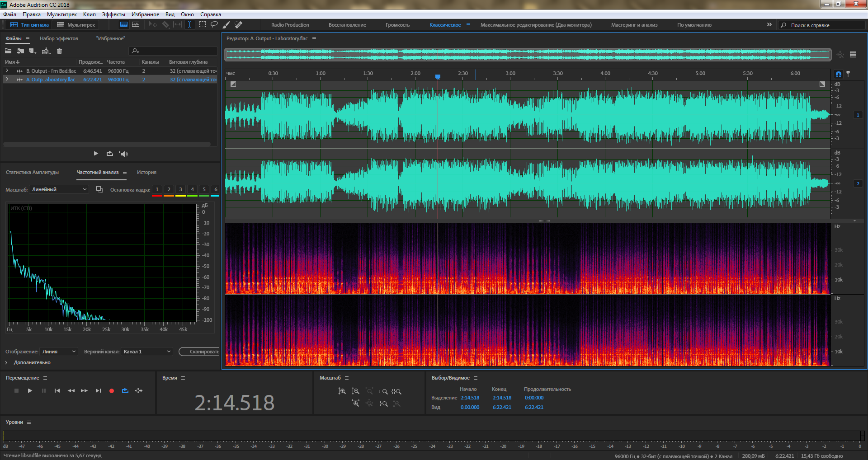Expand the B. Output - I'm Bad.flac file row
Viewport: 868px width, 460px height.
coord(7,71)
